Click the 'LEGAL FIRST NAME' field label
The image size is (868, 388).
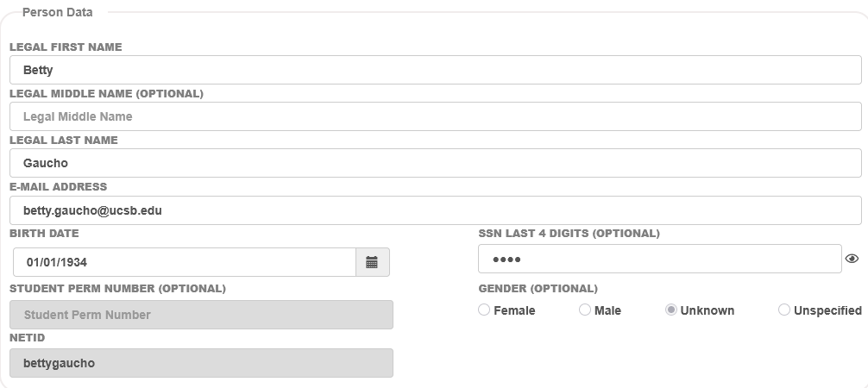(x=66, y=47)
